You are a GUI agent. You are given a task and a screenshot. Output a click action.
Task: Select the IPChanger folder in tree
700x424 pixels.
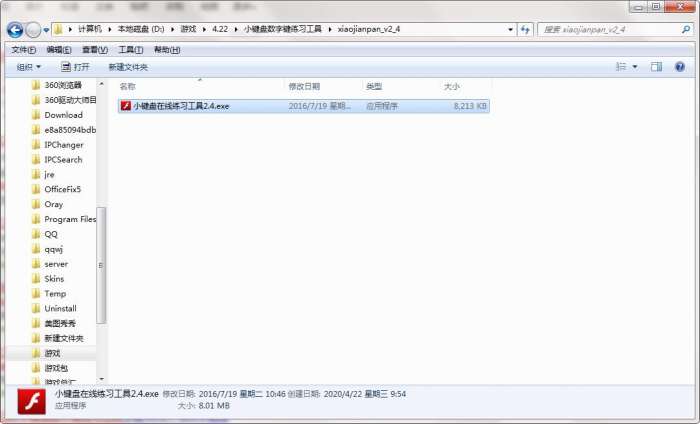(x=63, y=145)
